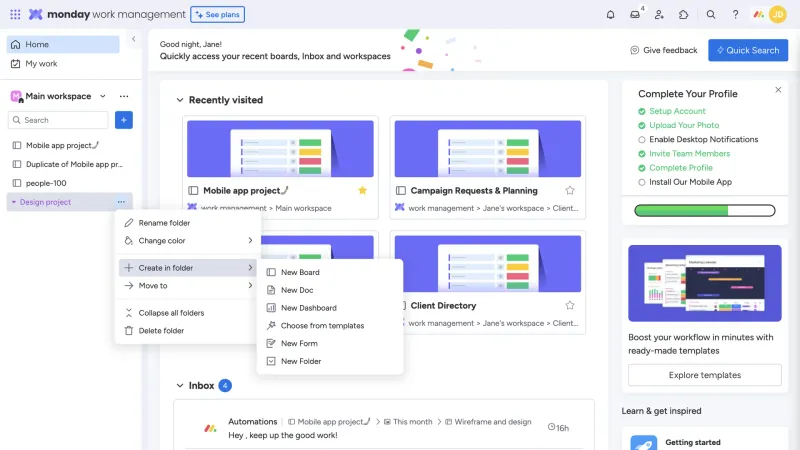800x450 pixels.
Task: Open Mobile app project card thumbnail
Action: 280,149
